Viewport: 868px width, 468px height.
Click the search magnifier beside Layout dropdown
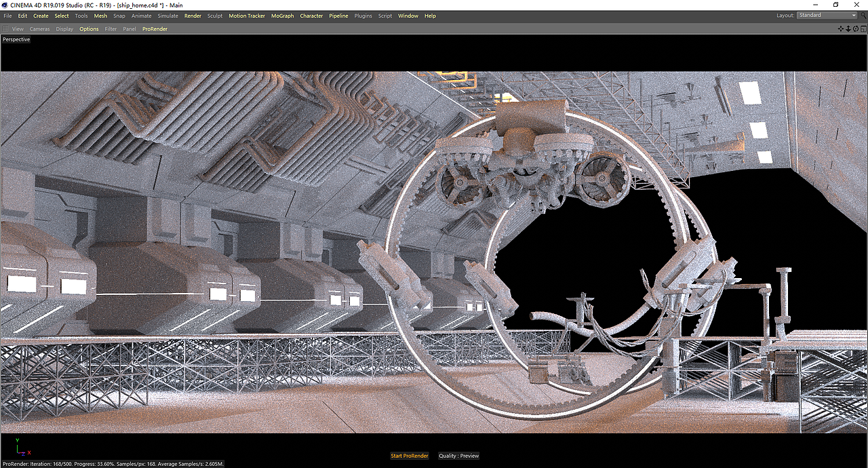863,16
